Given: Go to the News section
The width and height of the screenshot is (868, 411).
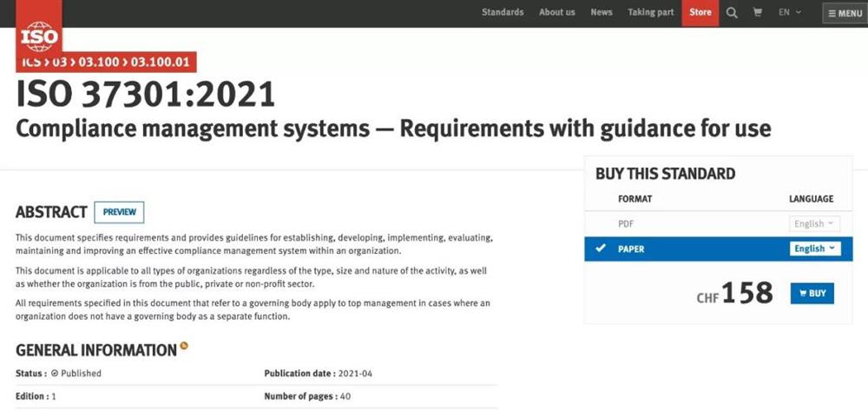Looking at the screenshot, I should [x=602, y=12].
